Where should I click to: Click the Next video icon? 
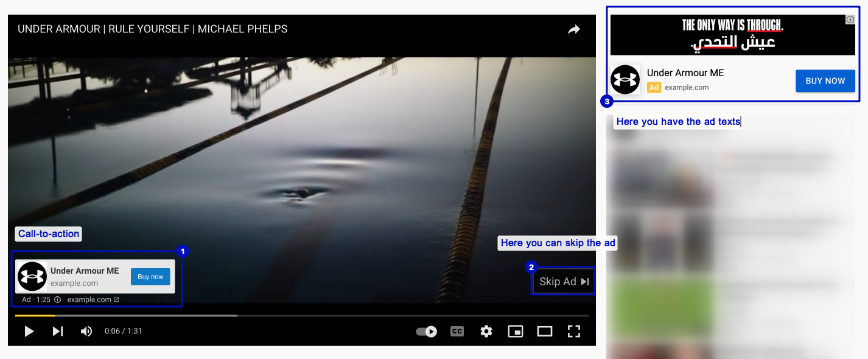(x=58, y=331)
